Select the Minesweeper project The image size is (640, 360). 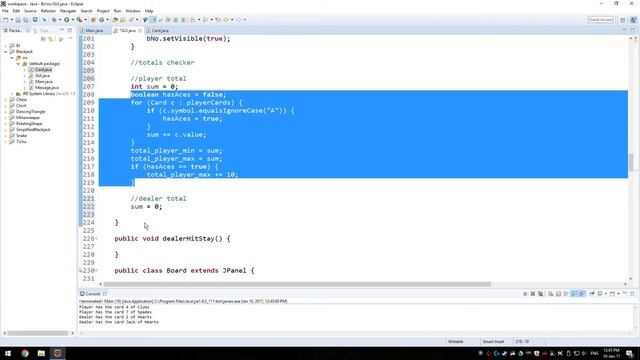click(28, 118)
